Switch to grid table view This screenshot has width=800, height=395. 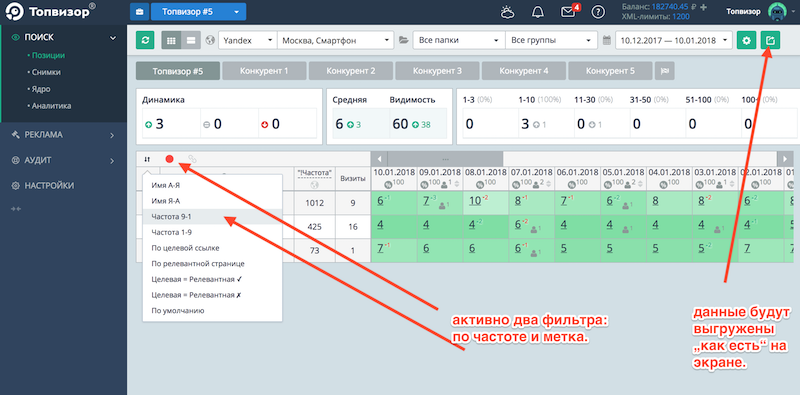(x=171, y=40)
